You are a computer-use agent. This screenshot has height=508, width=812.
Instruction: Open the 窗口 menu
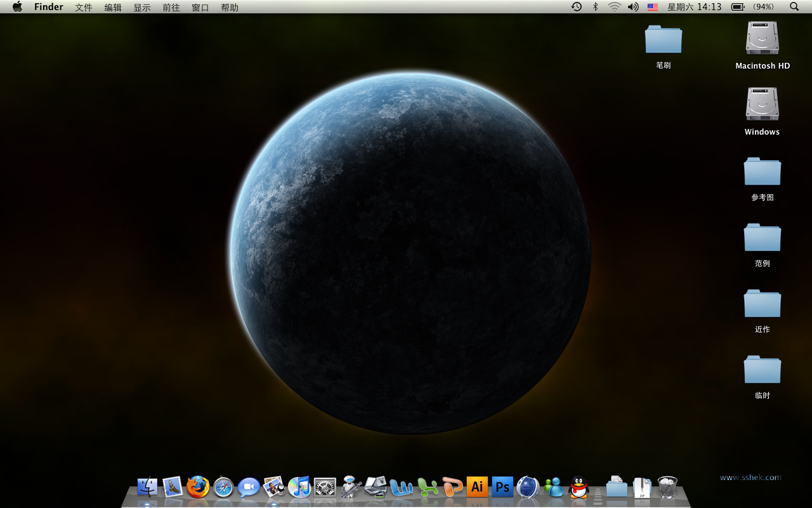200,7
